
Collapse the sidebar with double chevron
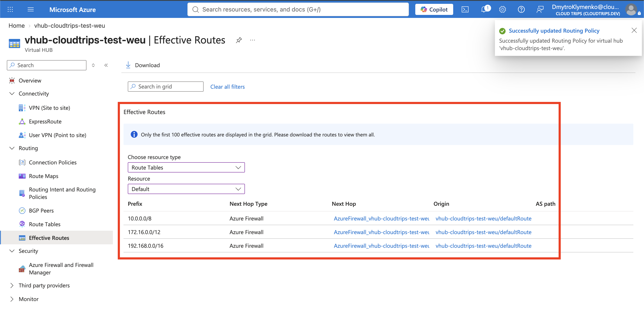click(106, 65)
